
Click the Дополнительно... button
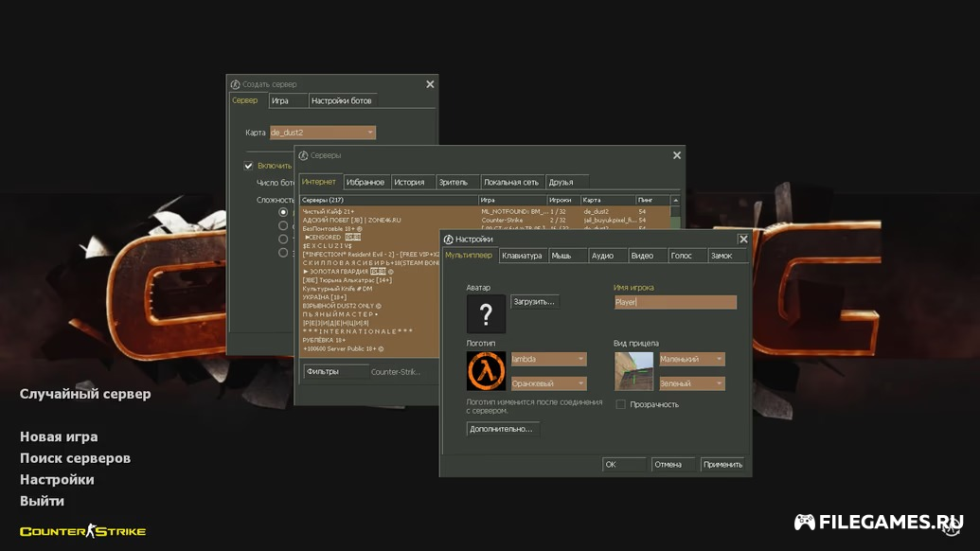(502, 429)
